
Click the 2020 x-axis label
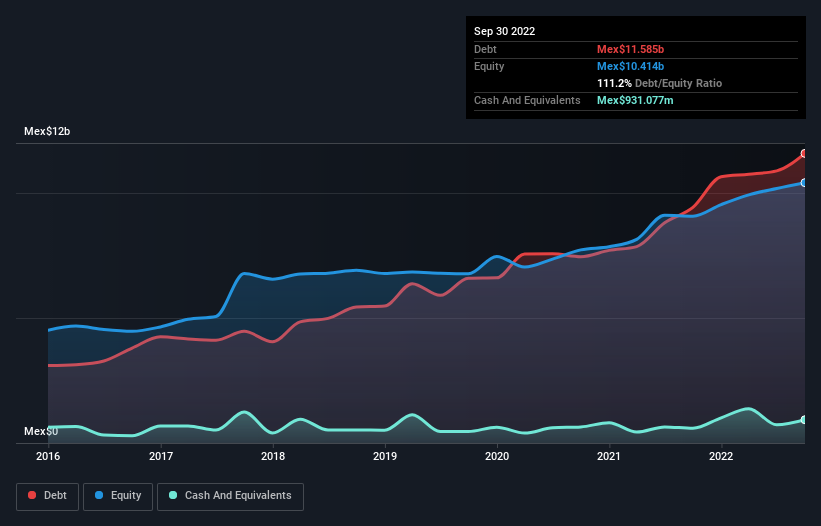point(497,456)
